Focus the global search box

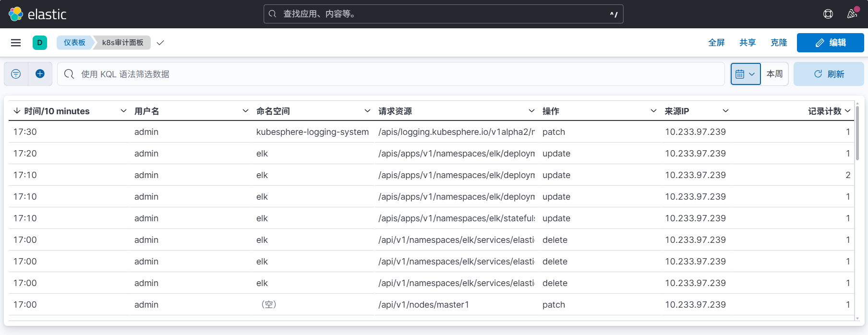pyautogui.click(x=444, y=14)
